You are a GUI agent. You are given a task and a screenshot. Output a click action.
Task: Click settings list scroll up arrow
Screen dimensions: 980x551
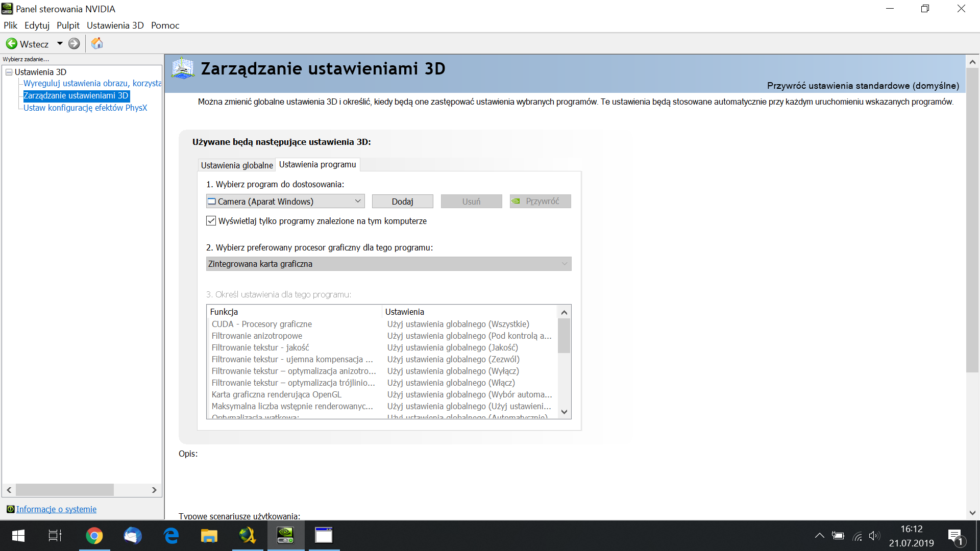[564, 312]
